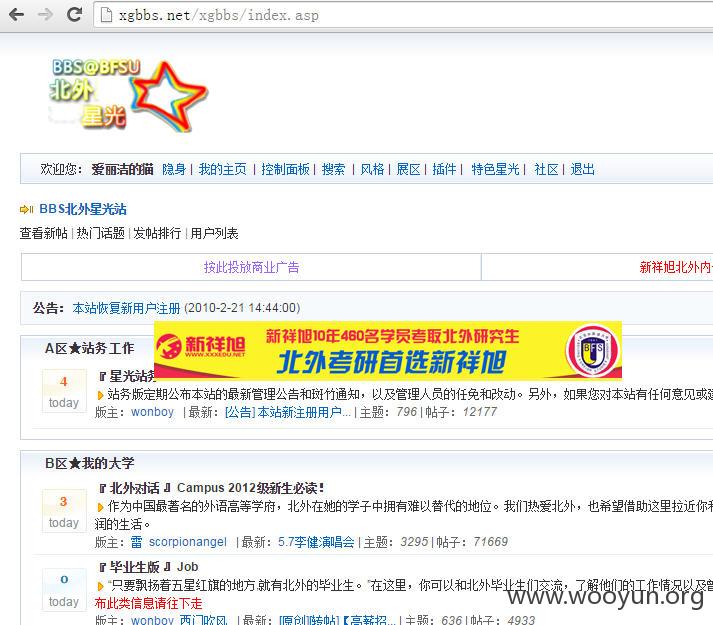The width and height of the screenshot is (713, 625).
Task: Click the 搜索 link
Action: point(333,169)
